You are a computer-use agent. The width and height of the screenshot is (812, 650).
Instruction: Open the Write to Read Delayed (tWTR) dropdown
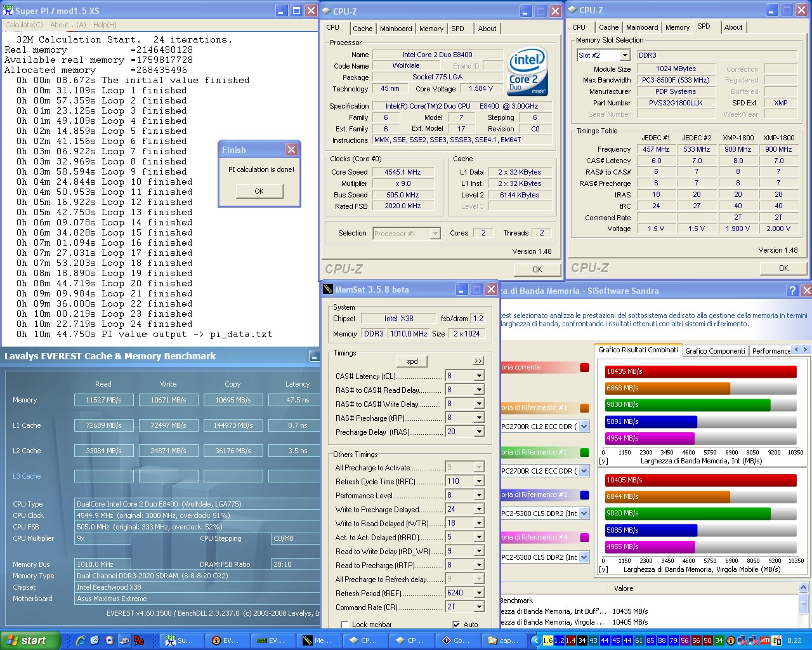(x=479, y=523)
